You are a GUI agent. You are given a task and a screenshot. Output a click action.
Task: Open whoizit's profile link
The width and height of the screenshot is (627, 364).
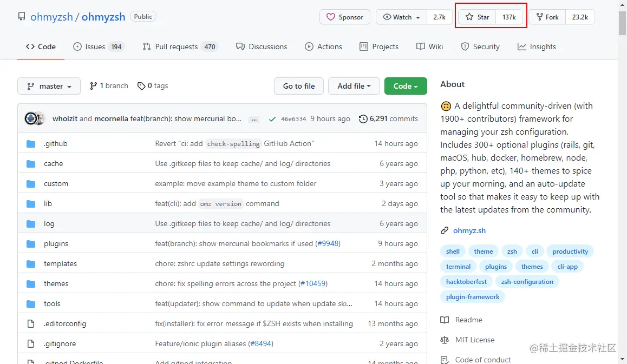point(65,118)
